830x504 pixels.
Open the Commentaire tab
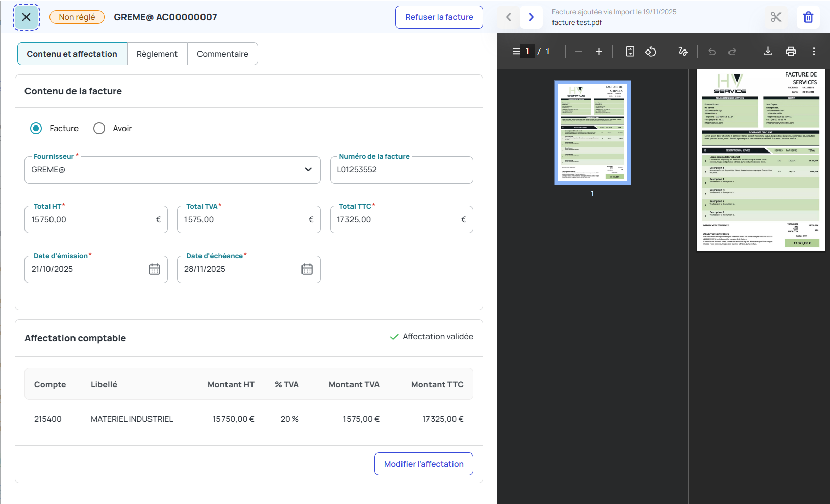[222, 54]
